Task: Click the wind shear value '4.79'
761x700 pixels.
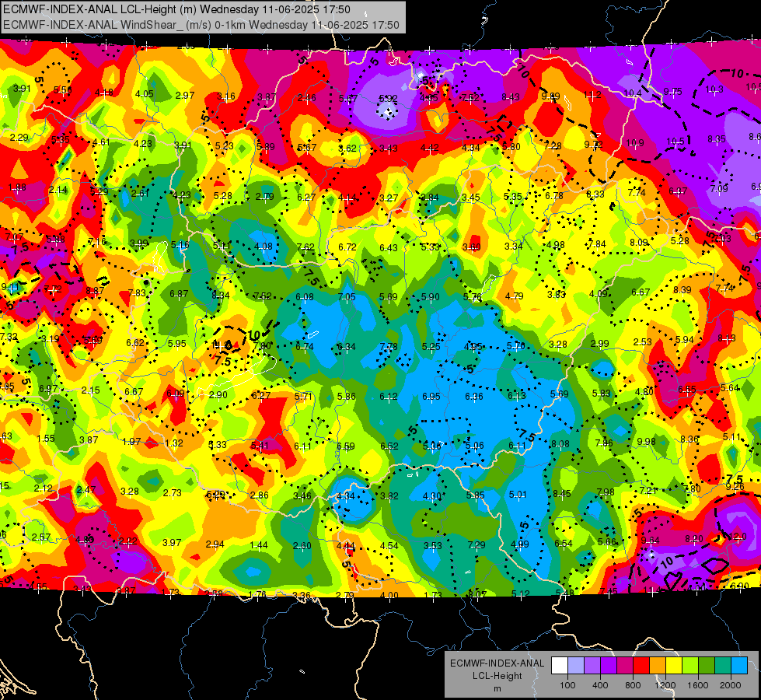Action: tap(514, 296)
